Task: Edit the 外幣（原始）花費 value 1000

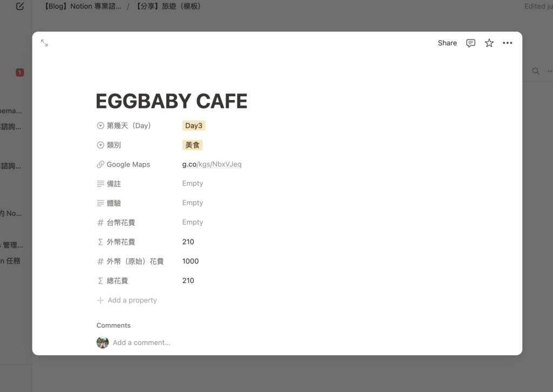Action: pos(191,261)
